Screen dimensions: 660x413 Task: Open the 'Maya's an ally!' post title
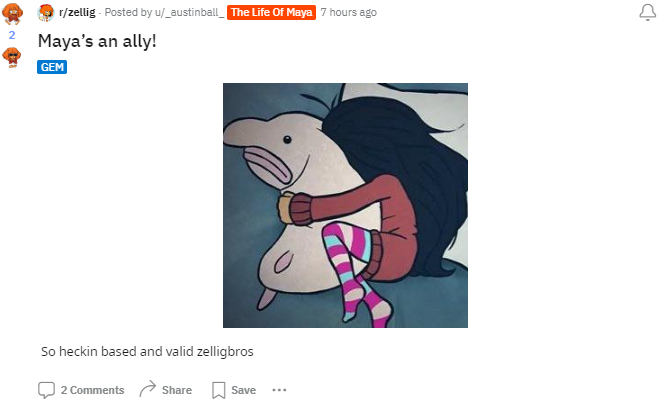(97, 41)
